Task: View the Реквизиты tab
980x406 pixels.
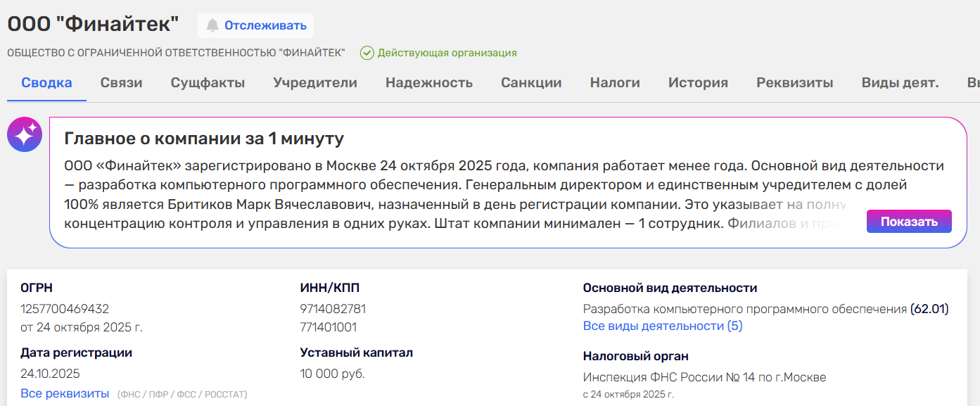Action: tap(795, 83)
